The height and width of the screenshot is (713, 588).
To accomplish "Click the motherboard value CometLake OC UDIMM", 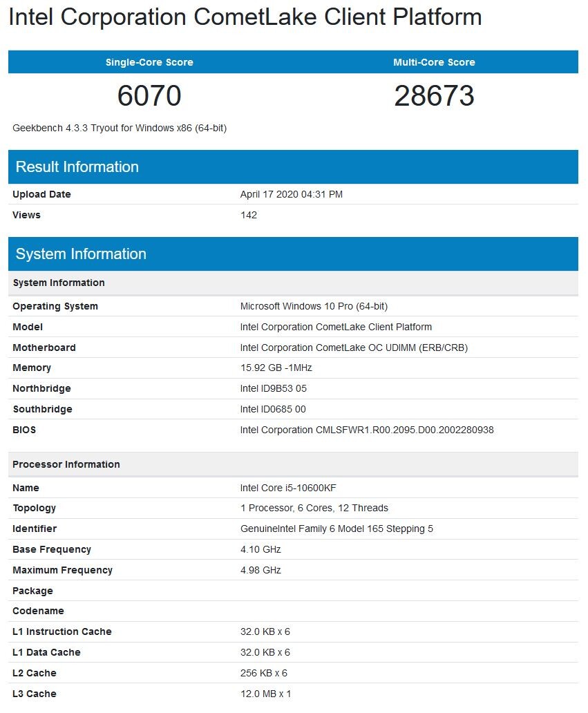I will coord(354,348).
